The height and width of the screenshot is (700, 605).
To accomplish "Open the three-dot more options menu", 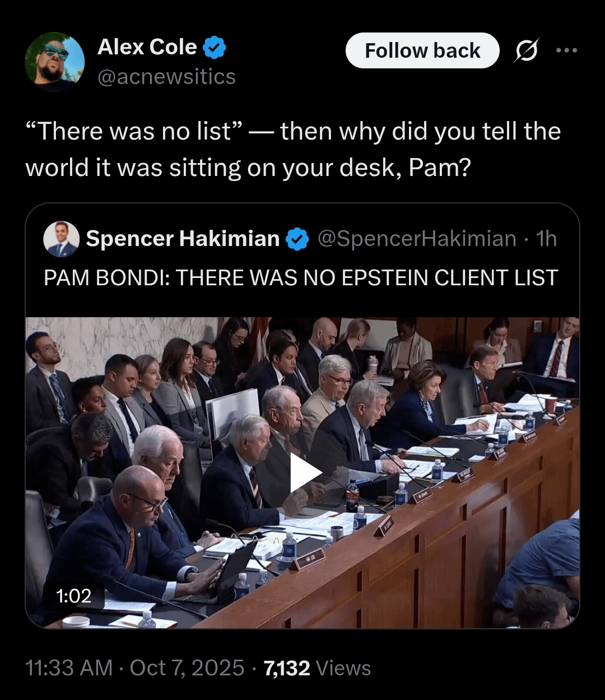I will coord(566,50).
